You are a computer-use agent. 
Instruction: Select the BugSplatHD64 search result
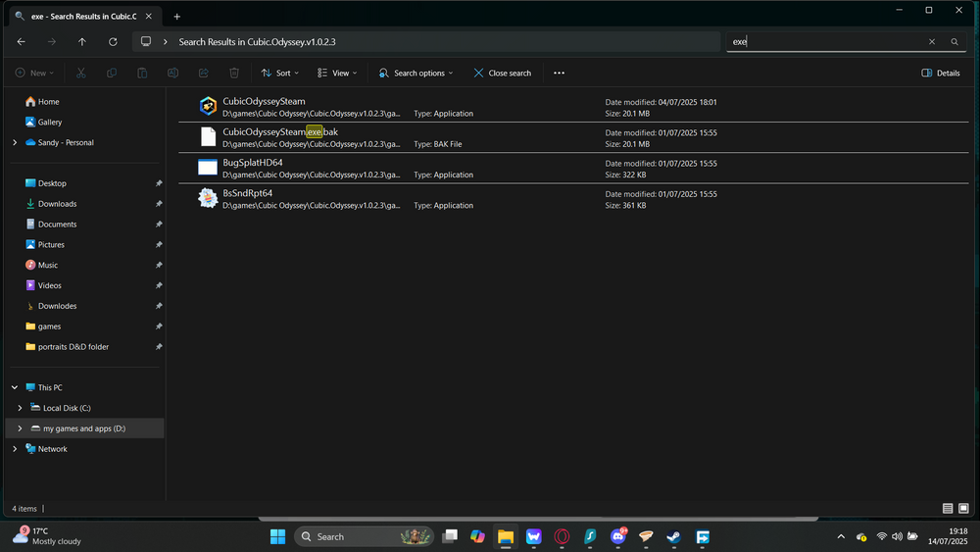253,163
